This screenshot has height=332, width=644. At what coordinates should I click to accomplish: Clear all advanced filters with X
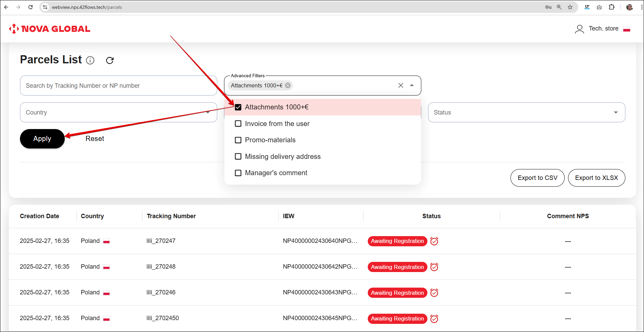pos(401,85)
